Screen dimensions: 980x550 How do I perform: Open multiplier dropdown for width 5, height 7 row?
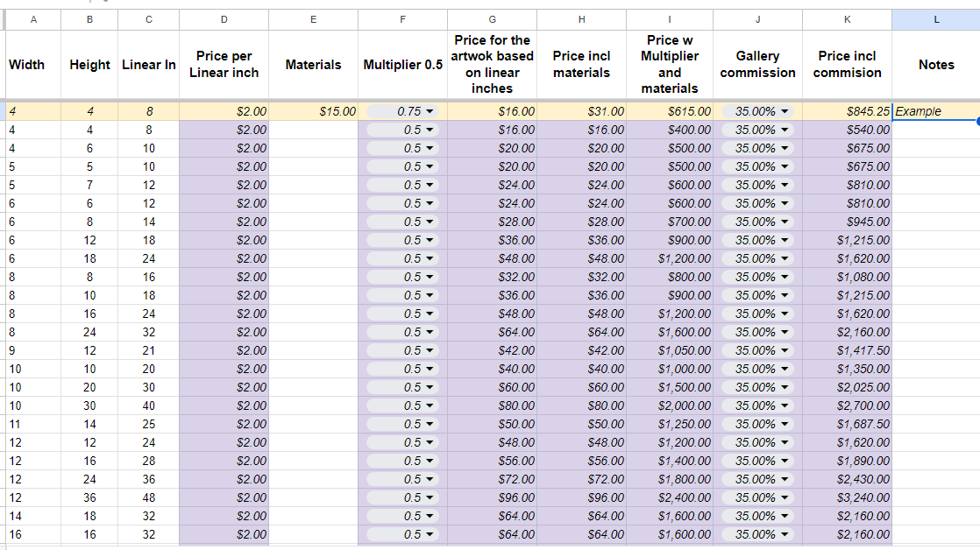[402, 185]
